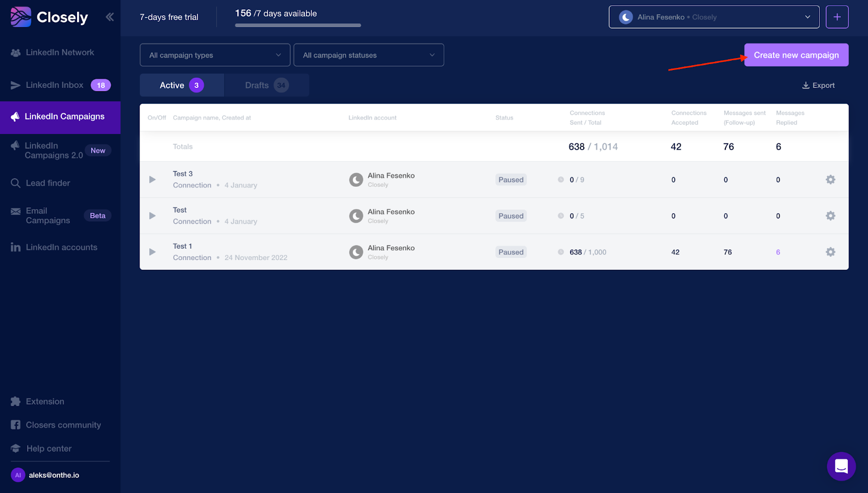Click the trial days progress bar
868x493 pixels.
click(x=298, y=26)
